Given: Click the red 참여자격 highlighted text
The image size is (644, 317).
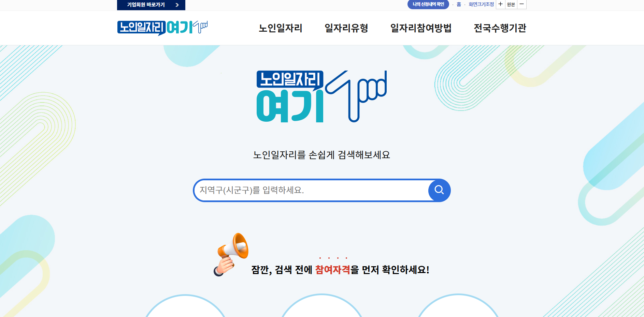Looking at the screenshot, I should tap(333, 270).
